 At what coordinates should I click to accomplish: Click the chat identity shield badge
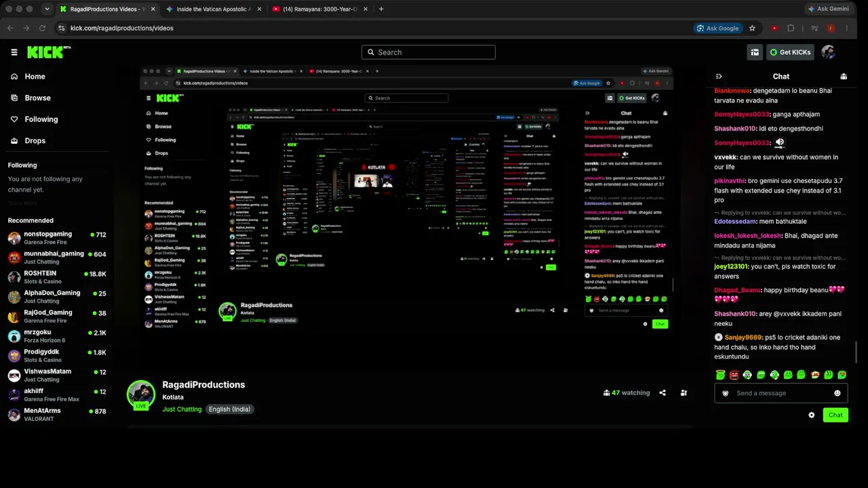point(726,393)
